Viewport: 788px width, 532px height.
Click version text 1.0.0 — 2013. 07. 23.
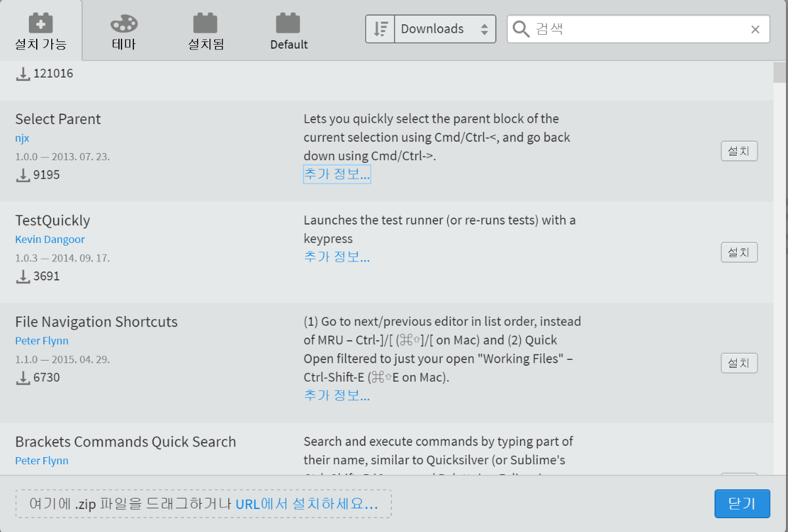pyautogui.click(x=62, y=157)
